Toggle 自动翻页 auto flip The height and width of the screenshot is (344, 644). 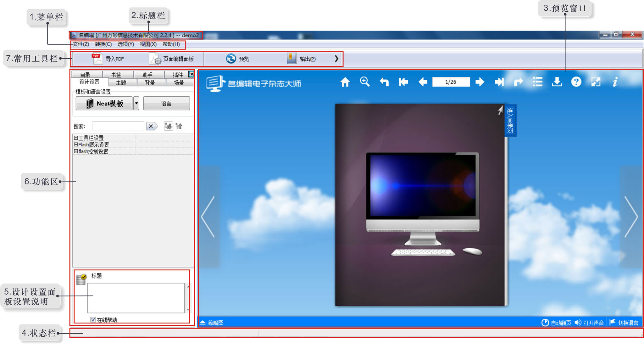pyautogui.click(x=556, y=323)
